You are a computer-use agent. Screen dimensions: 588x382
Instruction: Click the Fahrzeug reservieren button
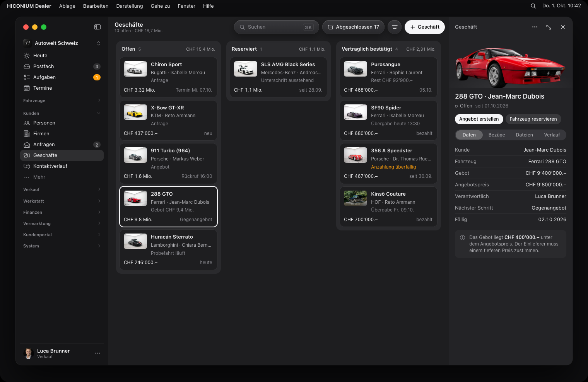tap(533, 119)
